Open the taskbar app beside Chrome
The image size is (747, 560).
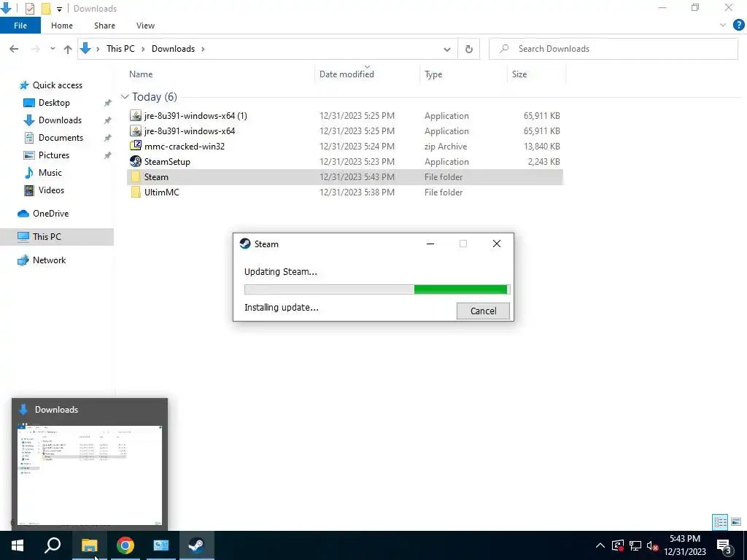tap(161, 545)
